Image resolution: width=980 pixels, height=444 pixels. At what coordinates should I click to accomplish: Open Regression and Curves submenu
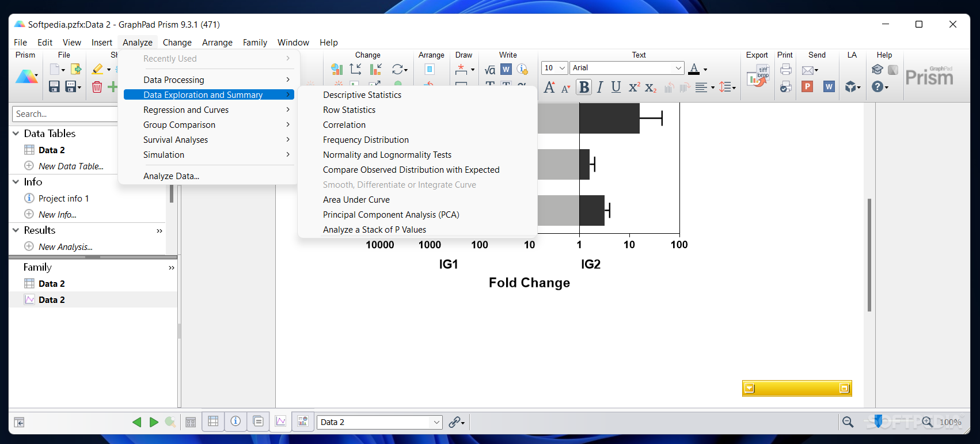click(x=208, y=110)
